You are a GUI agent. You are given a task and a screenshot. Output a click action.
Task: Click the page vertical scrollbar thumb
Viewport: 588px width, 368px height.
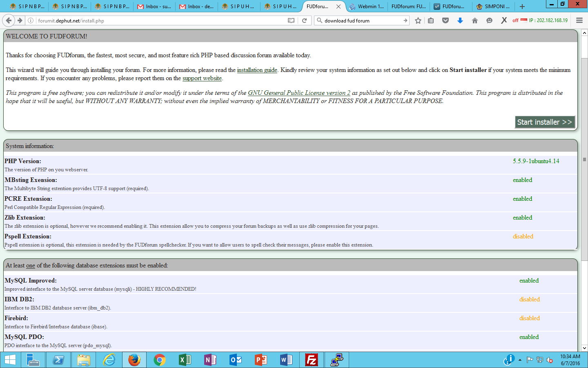point(584,159)
